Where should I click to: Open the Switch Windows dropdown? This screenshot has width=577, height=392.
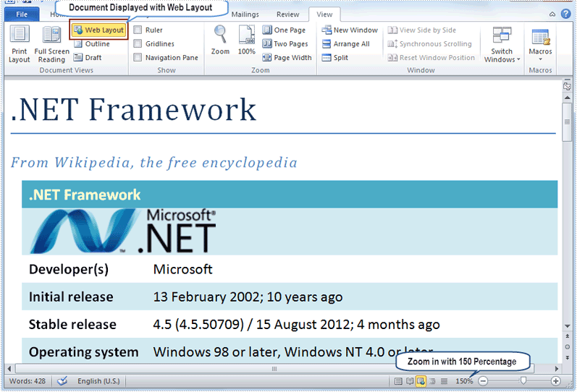pos(502,44)
